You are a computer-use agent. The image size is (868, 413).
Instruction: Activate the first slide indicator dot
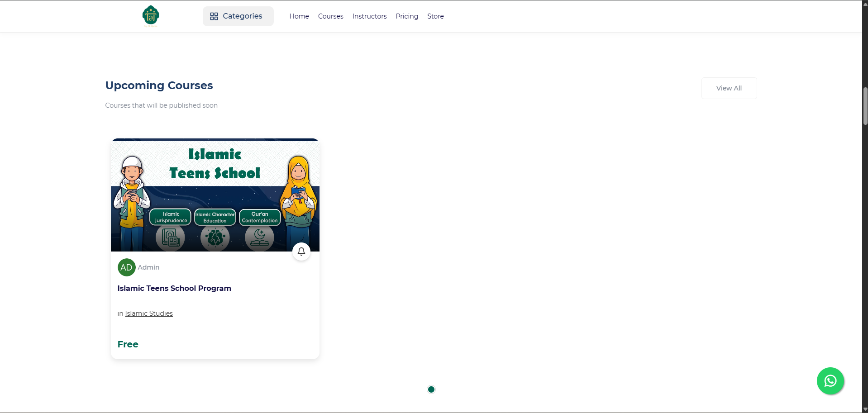tap(430, 389)
